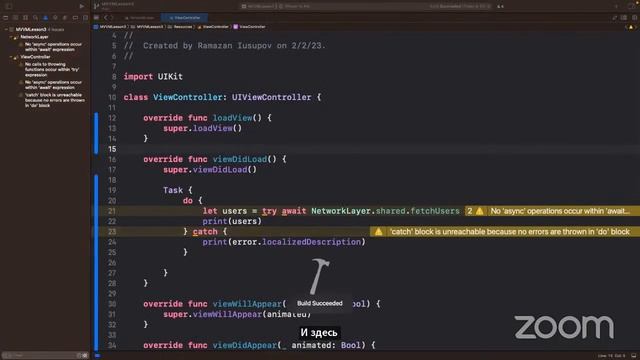
Task: Show the Breakpoint navigator
Action: click(x=75, y=18)
